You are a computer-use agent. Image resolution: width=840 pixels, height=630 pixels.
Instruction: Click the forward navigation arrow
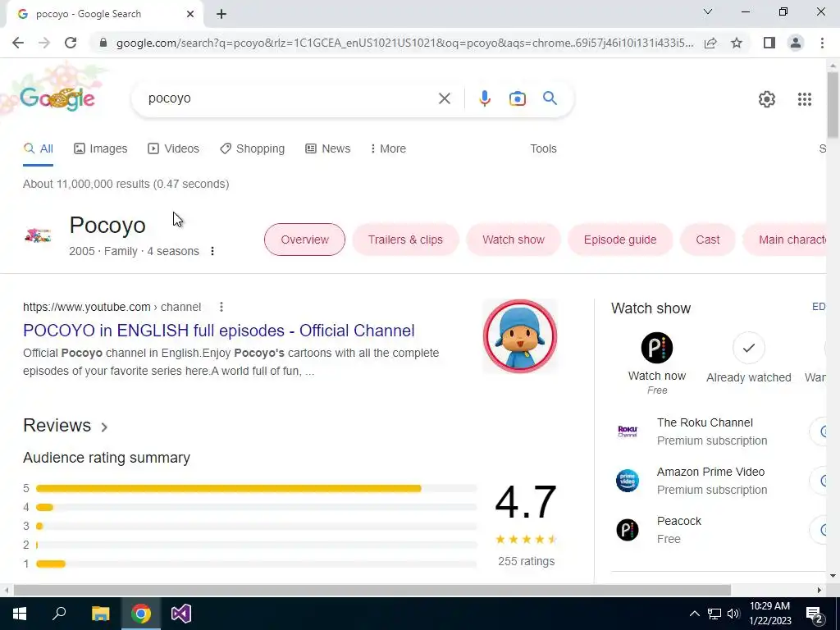point(44,43)
